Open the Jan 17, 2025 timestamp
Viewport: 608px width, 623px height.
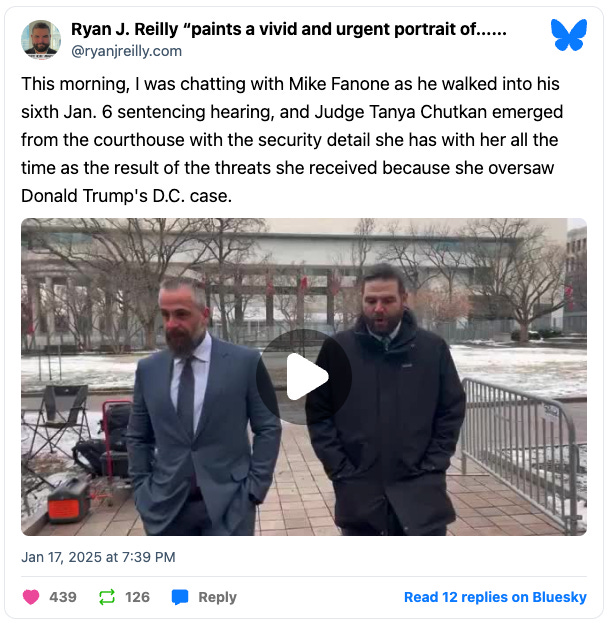tap(98, 557)
